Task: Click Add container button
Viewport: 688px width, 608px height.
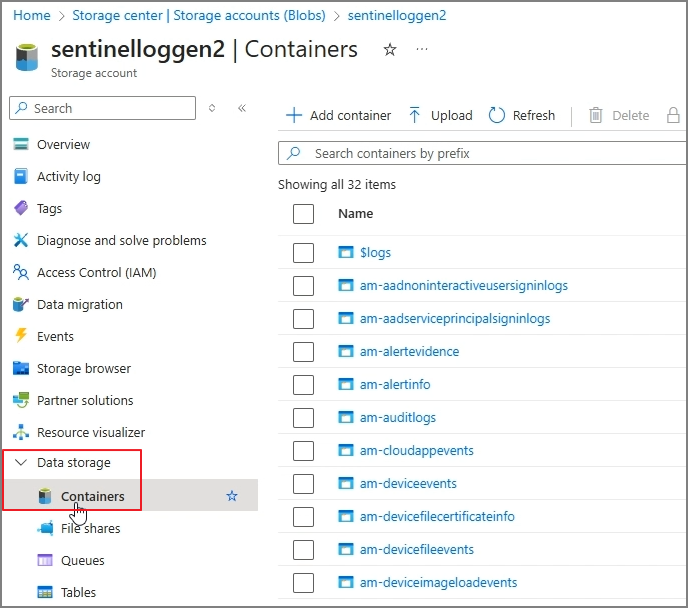Action: coord(338,115)
